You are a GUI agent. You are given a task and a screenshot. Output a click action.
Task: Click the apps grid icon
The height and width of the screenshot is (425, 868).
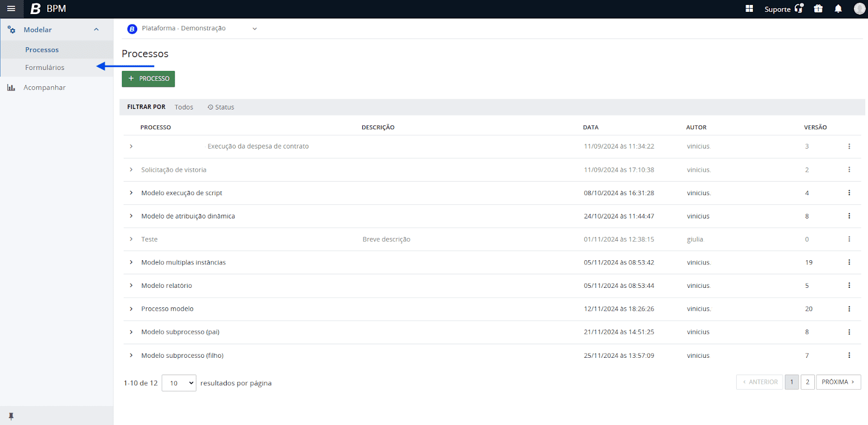click(749, 9)
